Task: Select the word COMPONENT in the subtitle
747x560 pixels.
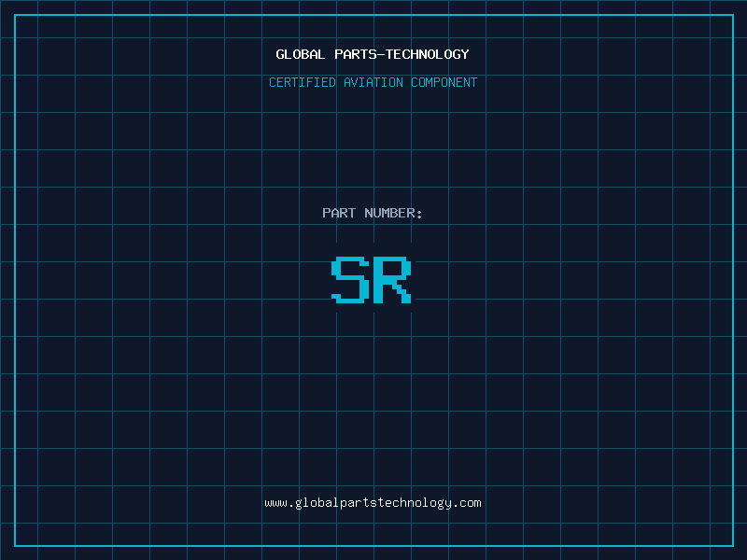Action: pos(444,82)
